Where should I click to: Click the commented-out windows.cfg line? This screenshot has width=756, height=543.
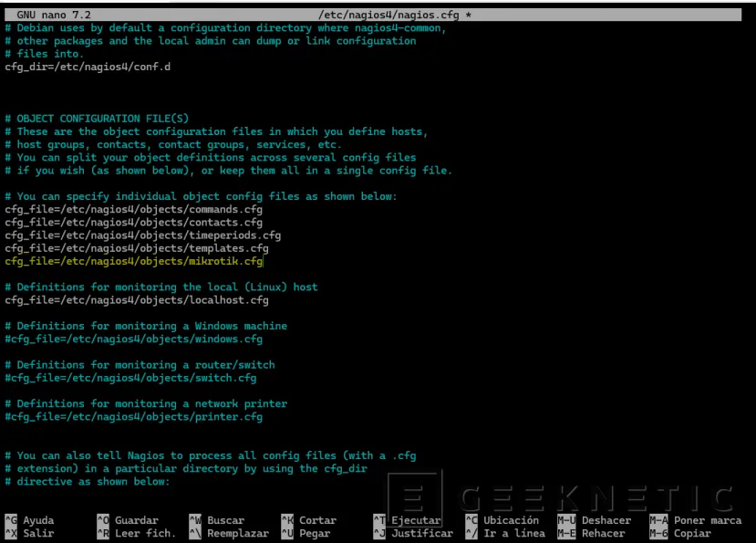click(x=133, y=339)
